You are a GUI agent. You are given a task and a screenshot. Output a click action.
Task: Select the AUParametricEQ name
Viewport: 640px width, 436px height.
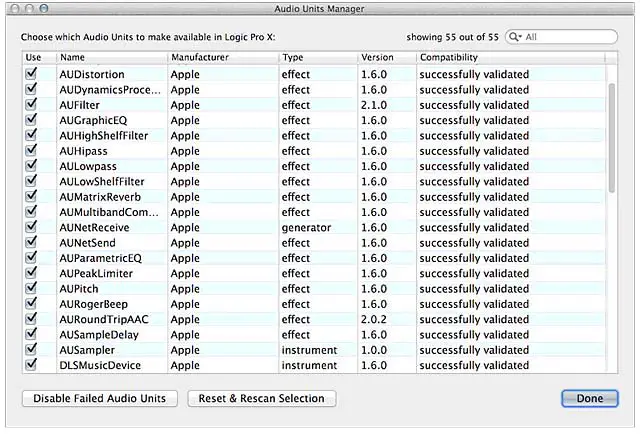pyautogui.click(x=100, y=258)
